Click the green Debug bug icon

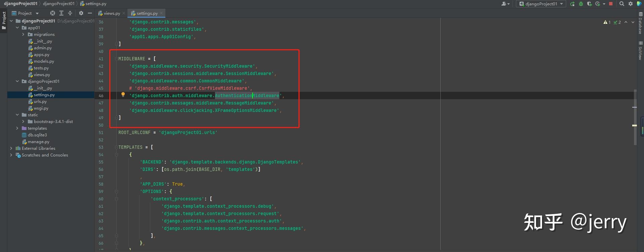[x=581, y=4]
